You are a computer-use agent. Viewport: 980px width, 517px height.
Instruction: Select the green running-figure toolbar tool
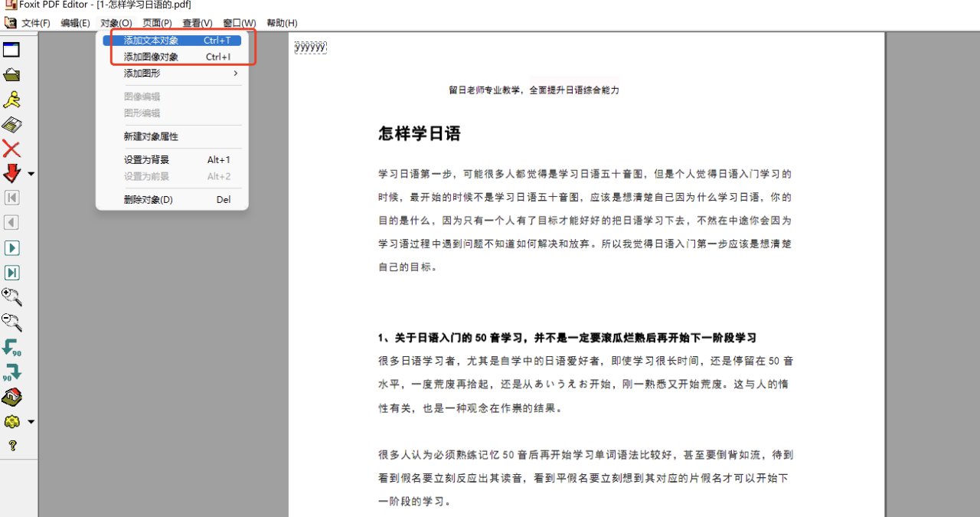[x=11, y=99]
